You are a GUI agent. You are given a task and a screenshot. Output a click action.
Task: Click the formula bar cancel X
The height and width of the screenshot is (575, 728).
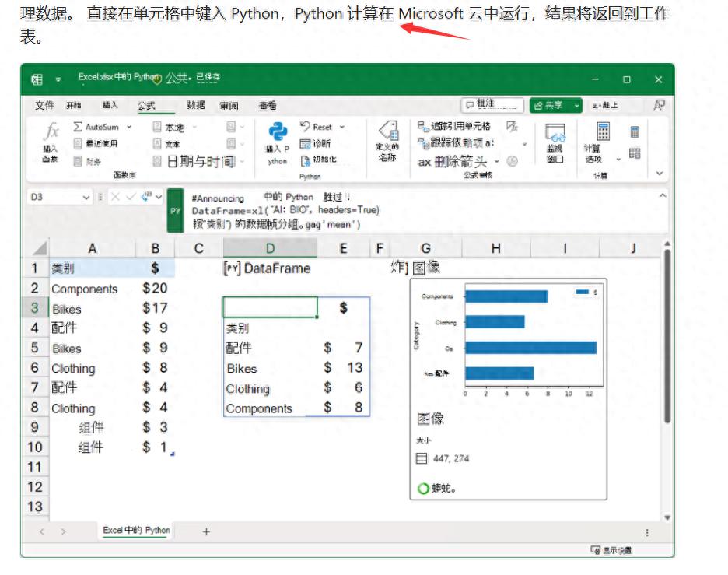(116, 197)
